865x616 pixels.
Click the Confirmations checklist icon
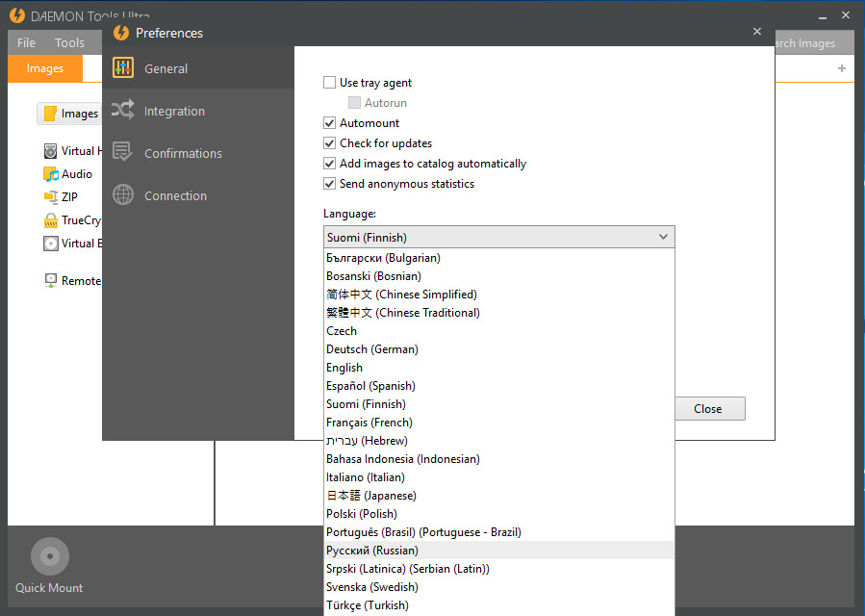(x=122, y=152)
